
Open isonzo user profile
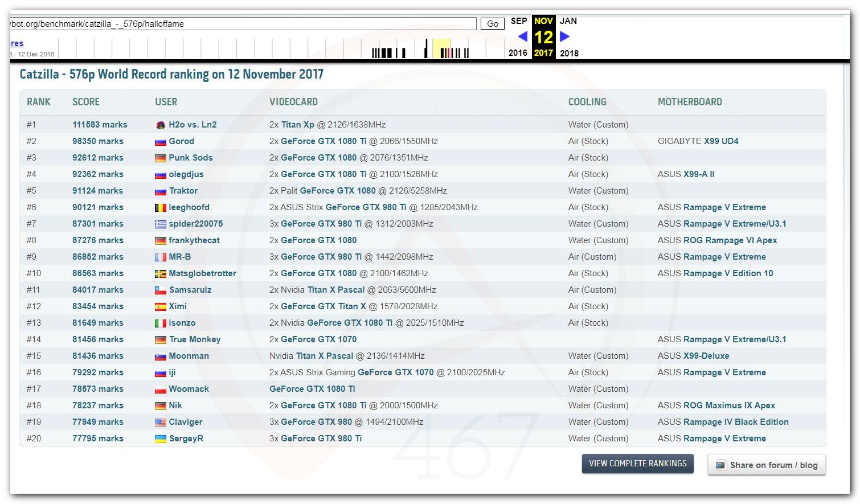pos(182,323)
